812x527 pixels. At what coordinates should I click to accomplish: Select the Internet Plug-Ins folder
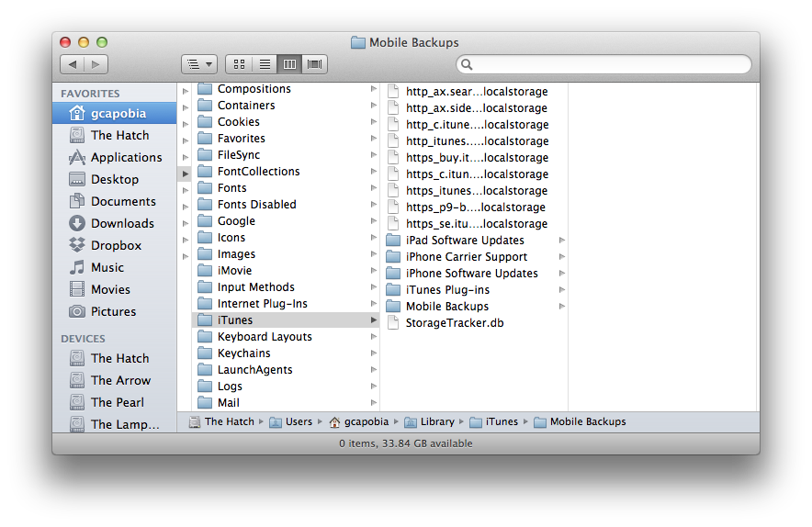click(x=286, y=303)
